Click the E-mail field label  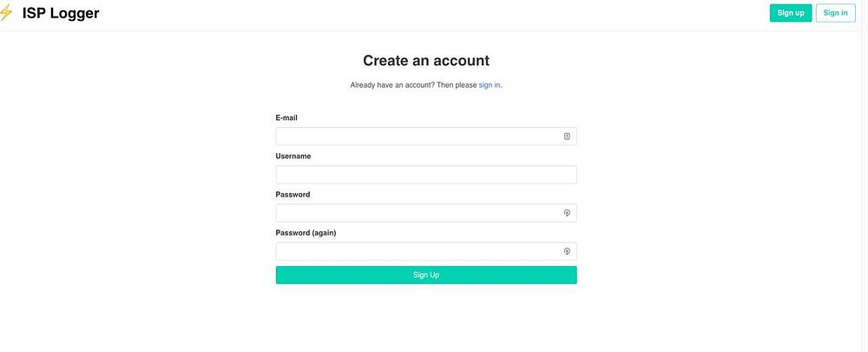tap(287, 117)
